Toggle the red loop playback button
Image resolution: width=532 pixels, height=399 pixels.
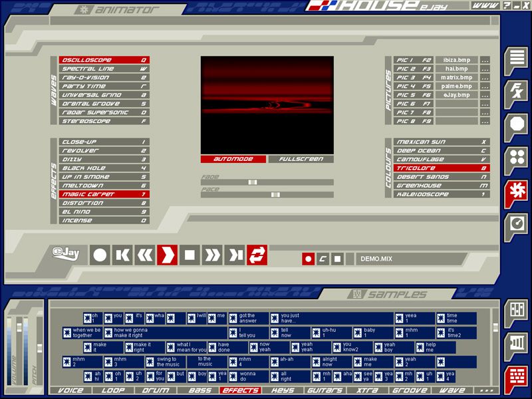[257, 255]
